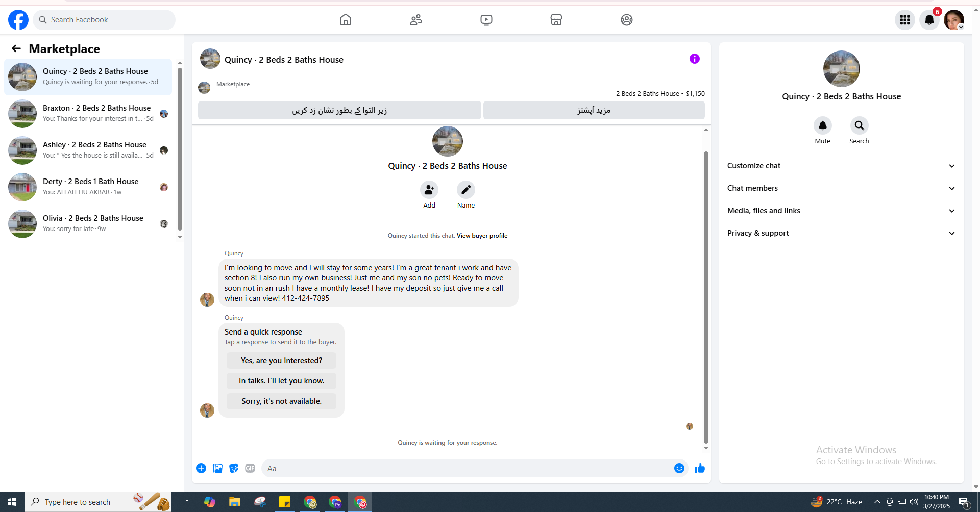The height and width of the screenshot is (512, 980).
Task: Open Olivia 2 Beds 2 Baths House conversation
Action: click(88, 224)
